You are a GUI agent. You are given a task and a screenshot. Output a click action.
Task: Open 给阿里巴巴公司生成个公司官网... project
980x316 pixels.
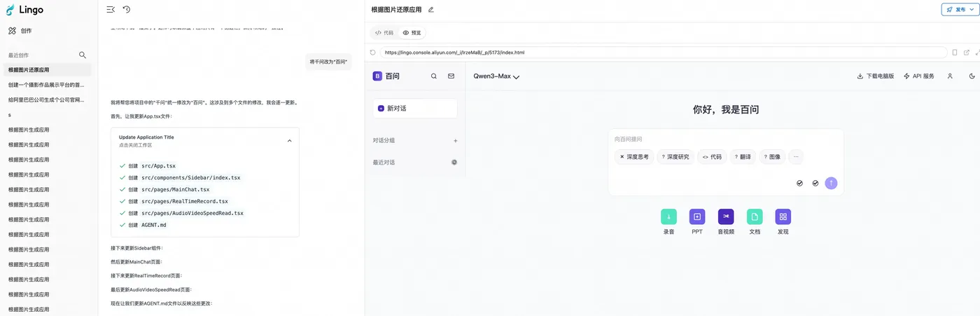coord(46,99)
